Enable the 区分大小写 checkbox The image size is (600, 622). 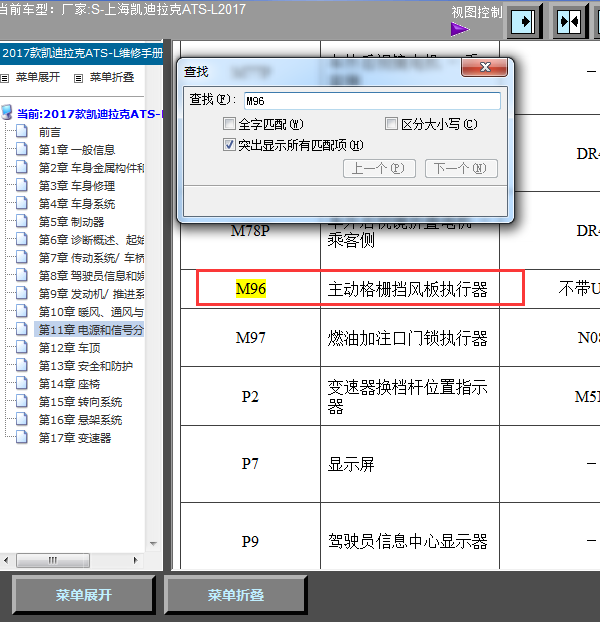(x=391, y=124)
